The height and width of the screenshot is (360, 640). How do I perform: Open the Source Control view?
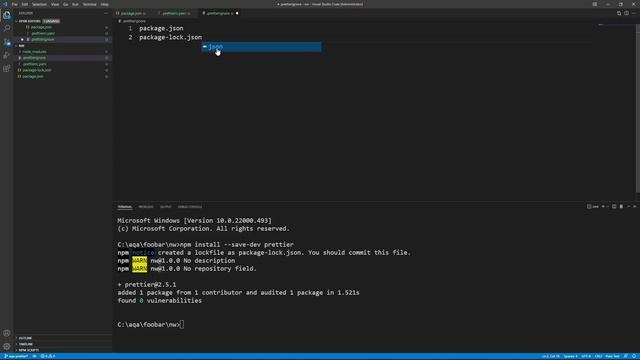[7, 42]
